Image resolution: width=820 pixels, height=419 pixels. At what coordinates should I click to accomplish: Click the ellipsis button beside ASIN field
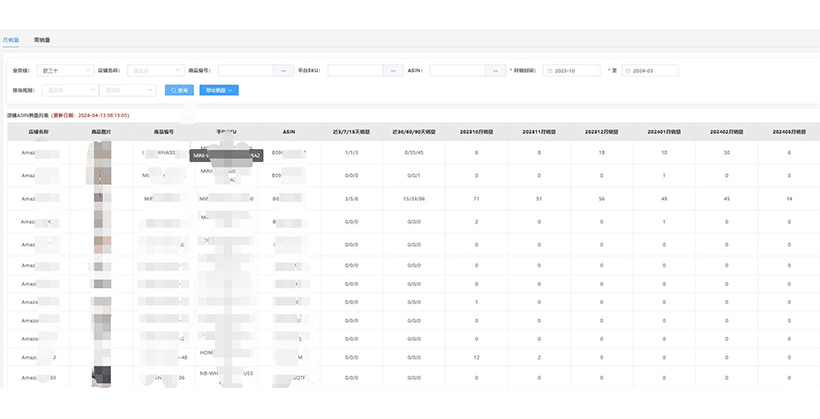click(497, 71)
